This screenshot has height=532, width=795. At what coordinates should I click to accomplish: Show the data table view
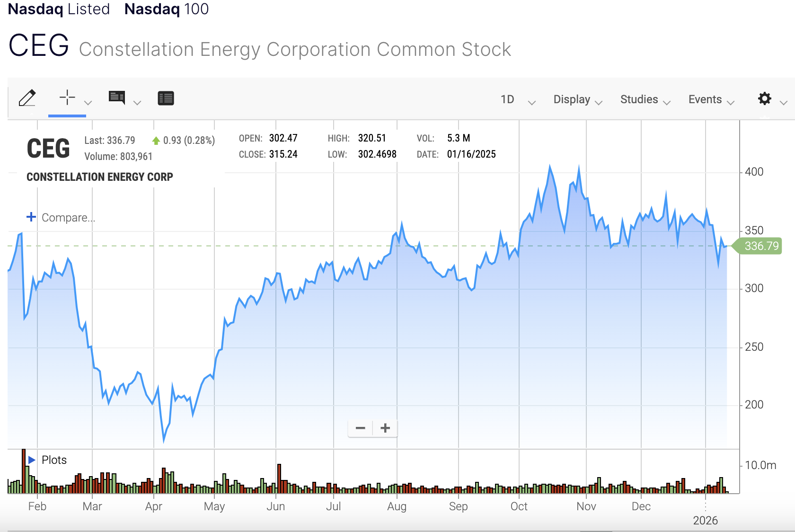tap(166, 98)
